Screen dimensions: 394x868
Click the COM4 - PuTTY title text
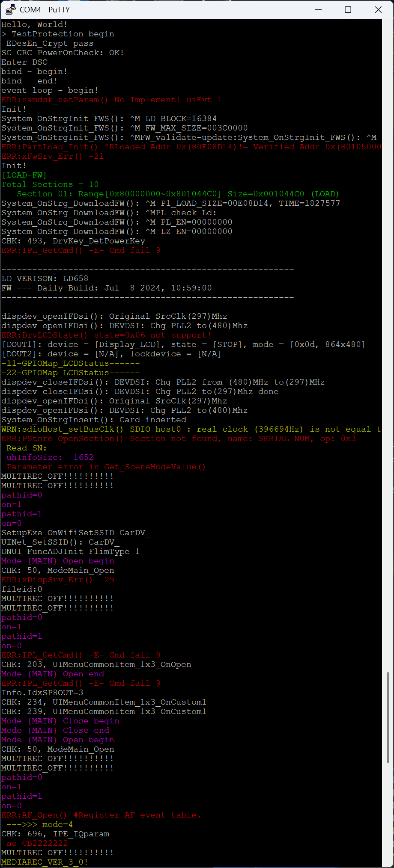point(45,9)
